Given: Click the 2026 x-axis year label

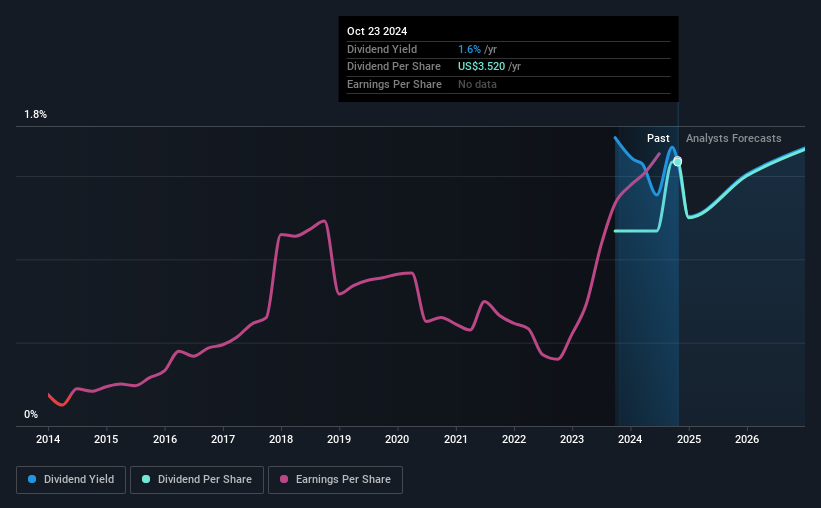Looking at the screenshot, I should point(747,439).
